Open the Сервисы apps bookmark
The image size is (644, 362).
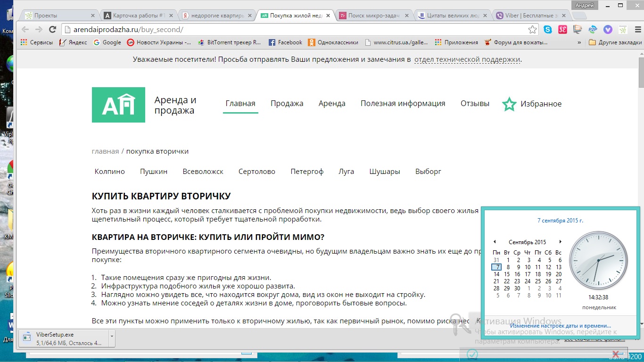[x=37, y=42]
